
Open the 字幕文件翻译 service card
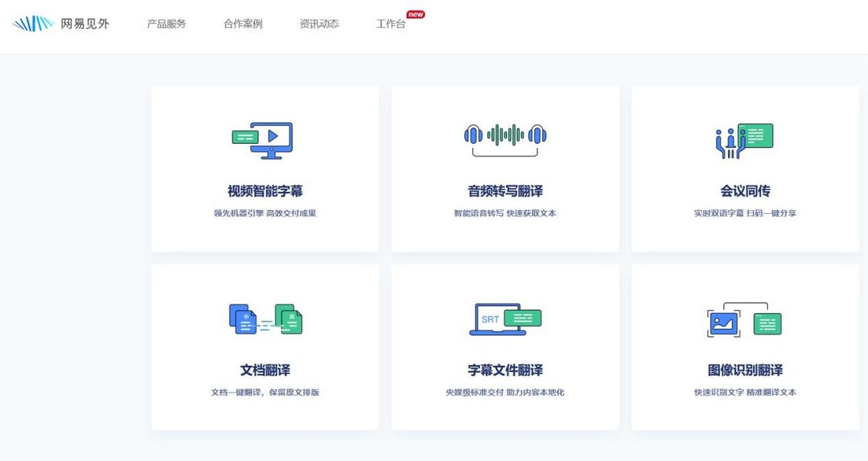[505, 346]
